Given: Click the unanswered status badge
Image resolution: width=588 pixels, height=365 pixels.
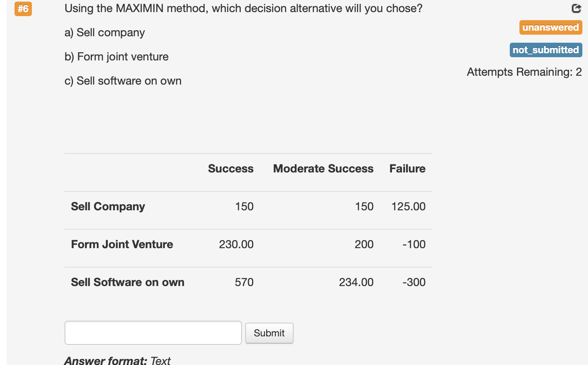Looking at the screenshot, I should [x=550, y=27].
